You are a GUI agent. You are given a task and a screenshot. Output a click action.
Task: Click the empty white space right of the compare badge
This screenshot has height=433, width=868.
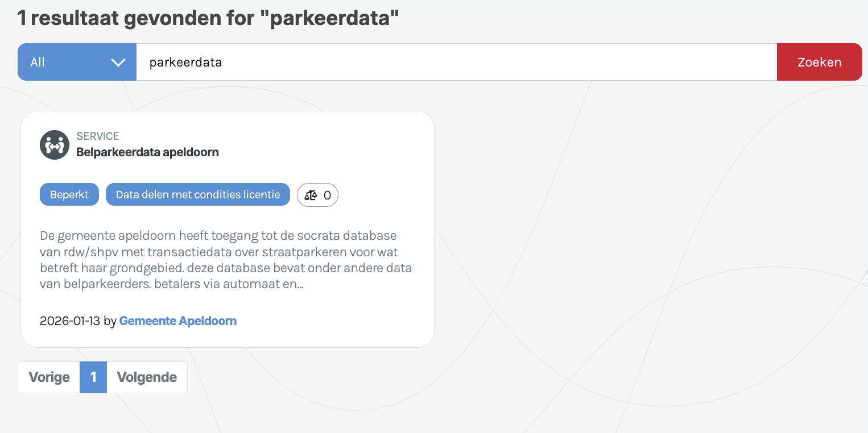[381, 195]
